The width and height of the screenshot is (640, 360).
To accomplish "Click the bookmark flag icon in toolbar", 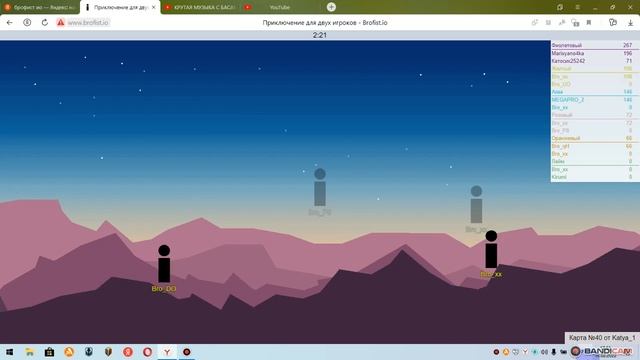I will pos(589,22).
